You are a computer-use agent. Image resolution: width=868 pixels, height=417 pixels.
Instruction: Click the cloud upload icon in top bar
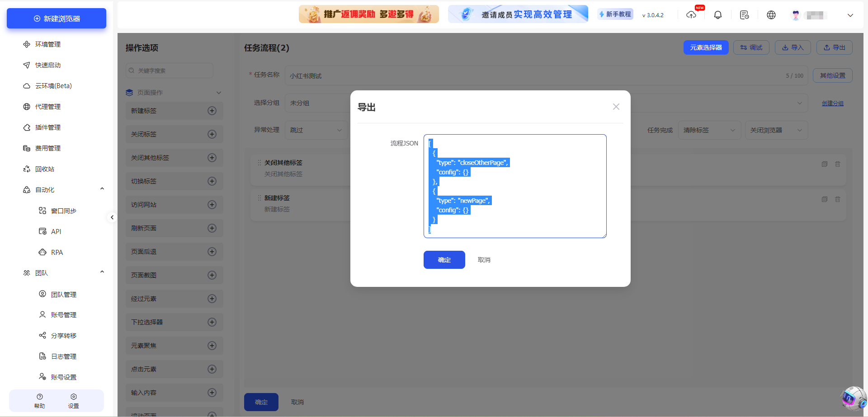691,15
